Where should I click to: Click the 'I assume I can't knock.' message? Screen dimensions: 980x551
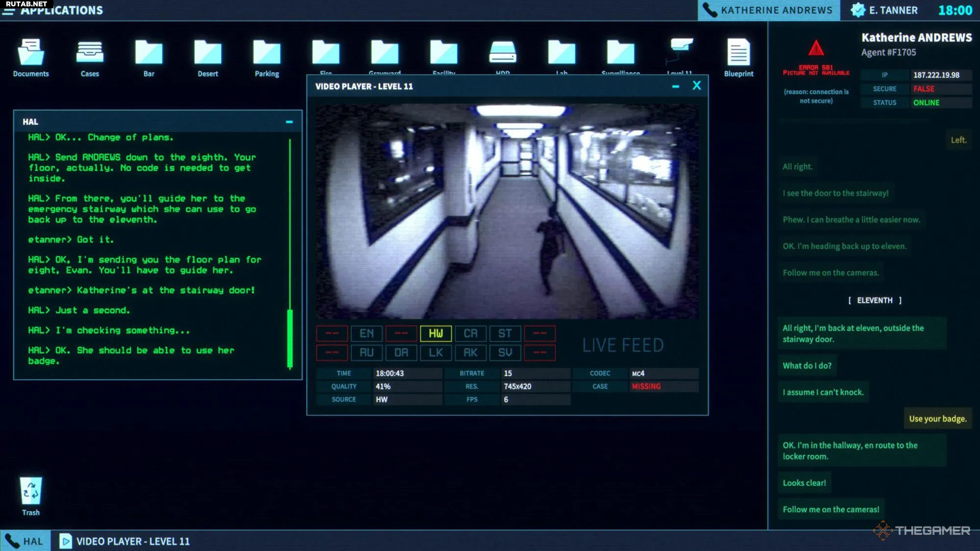click(823, 392)
